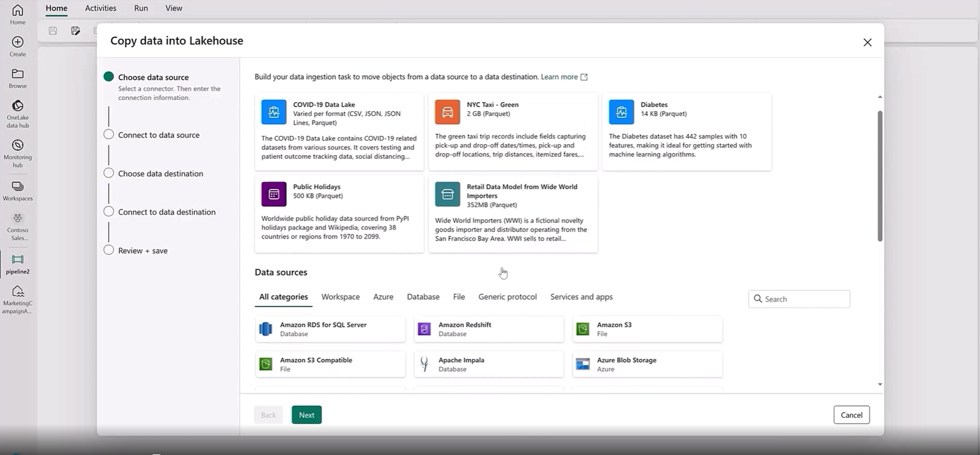The height and width of the screenshot is (455, 980).
Task: Switch to the Database category tab
Action: (x=423, y=297)
